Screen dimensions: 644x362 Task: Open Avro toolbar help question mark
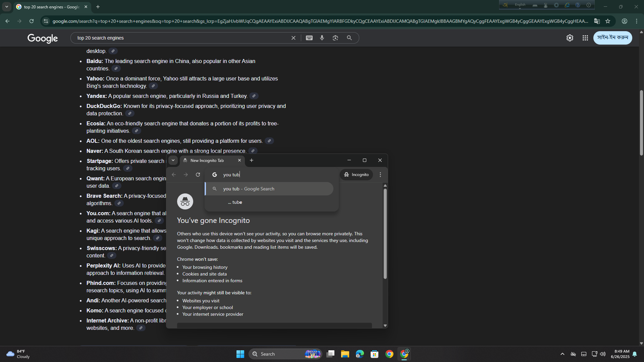click(x=578, y=5)
